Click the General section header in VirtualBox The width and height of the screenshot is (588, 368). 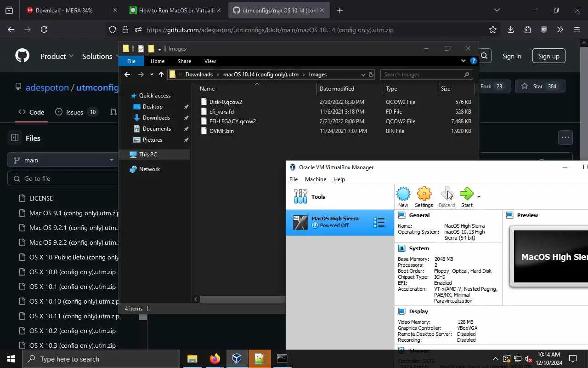point(419,215)
